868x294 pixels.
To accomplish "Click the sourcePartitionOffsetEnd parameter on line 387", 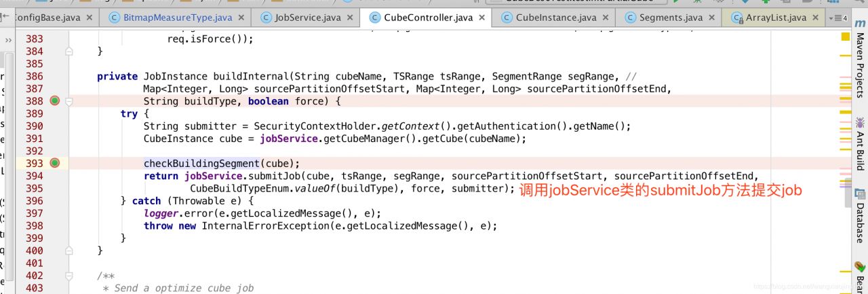I will pos(599,89).
